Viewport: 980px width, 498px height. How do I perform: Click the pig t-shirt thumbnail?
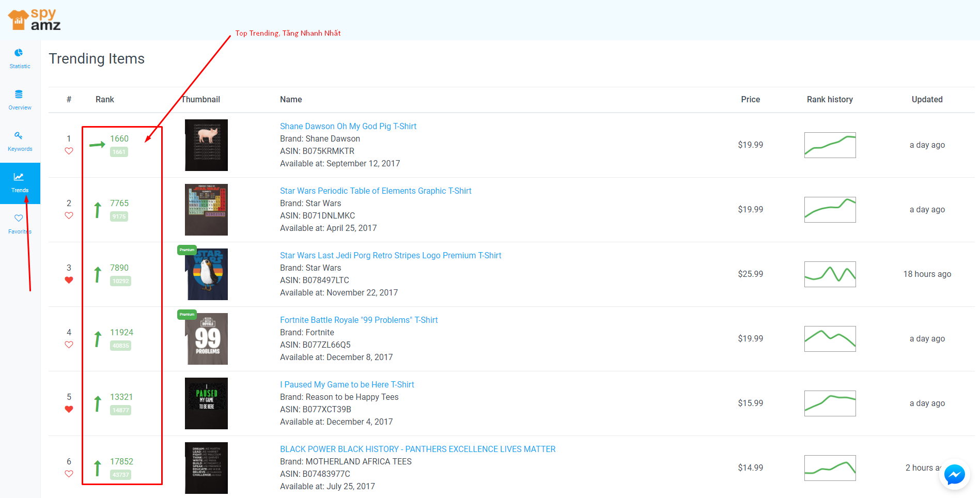[206, 145]
